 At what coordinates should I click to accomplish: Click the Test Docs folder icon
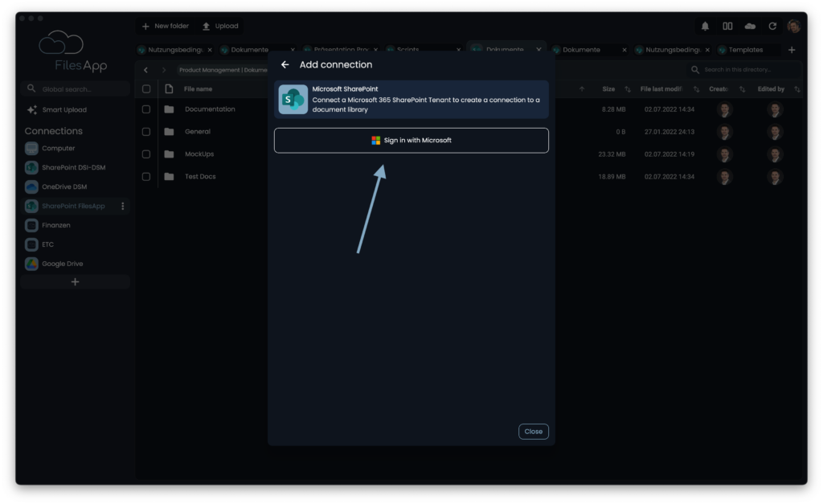(169, 176)
